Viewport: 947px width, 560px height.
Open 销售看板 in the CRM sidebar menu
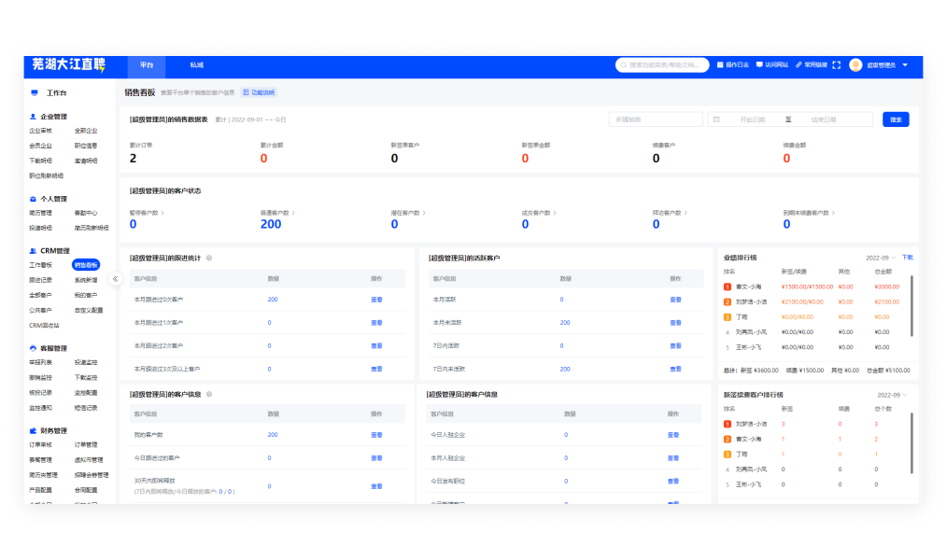pyautogui.click(x=85, y=265)
